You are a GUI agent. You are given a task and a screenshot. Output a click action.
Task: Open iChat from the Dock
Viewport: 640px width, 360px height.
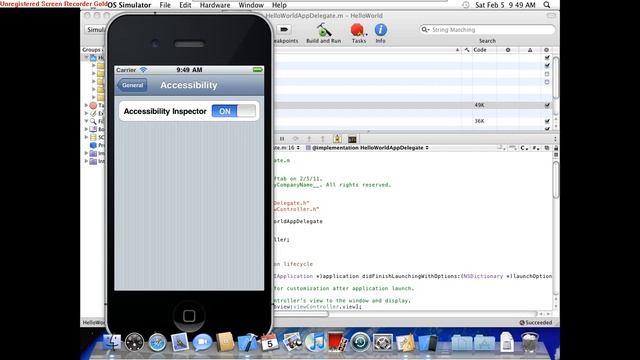[x=202, y=342]
